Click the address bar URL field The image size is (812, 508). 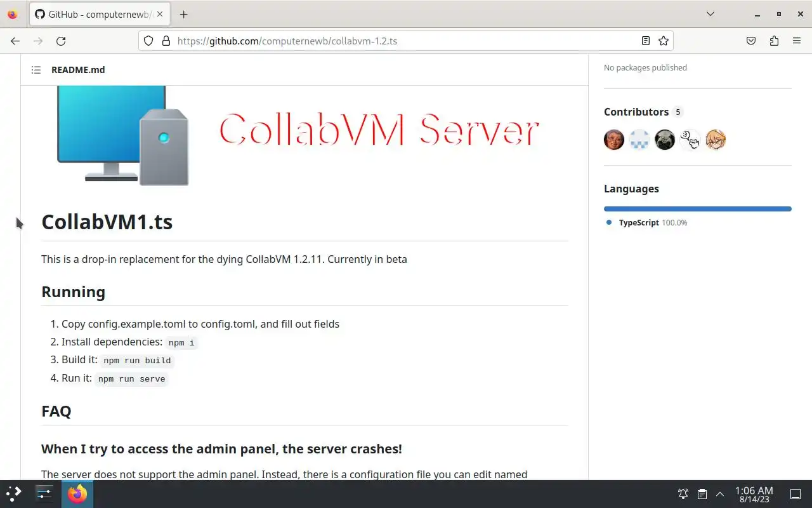406,41
